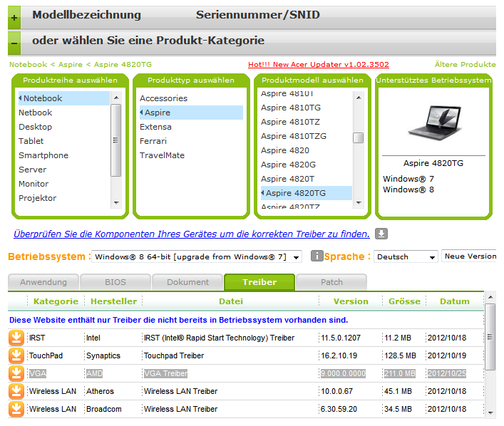
Task: Click the download icon beside component check link
Action: tap(381, 234)
